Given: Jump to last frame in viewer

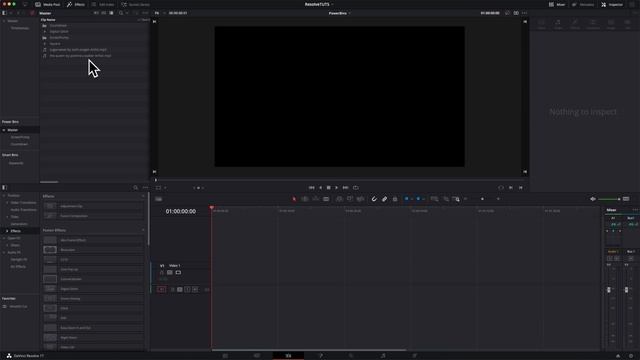Looking at the screenshot, I should point(346,188).
